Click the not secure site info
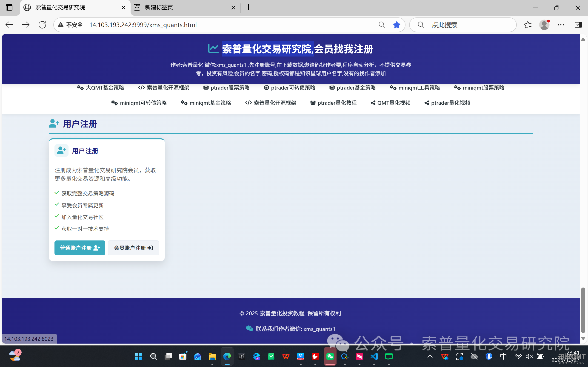Image resolution: width=588 pixels, height=367 pixels. [71, 25]
